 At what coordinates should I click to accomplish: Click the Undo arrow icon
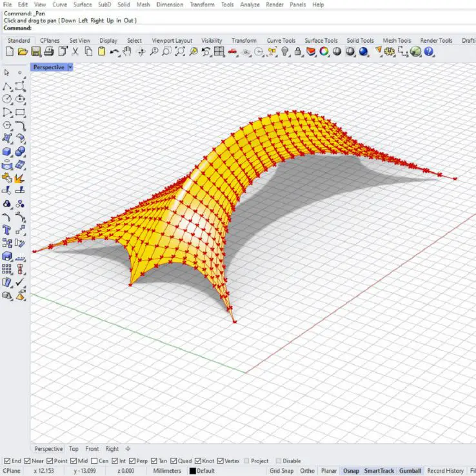tap(115, 52)
